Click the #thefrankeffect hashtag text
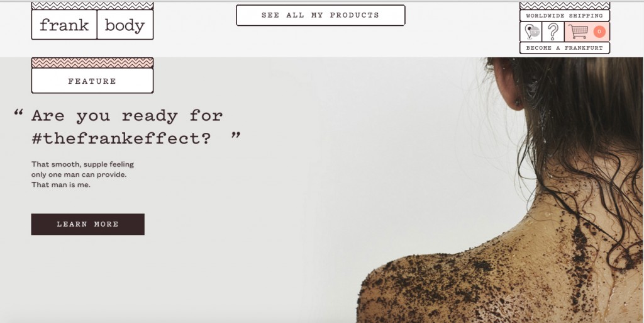 (121, 139)
